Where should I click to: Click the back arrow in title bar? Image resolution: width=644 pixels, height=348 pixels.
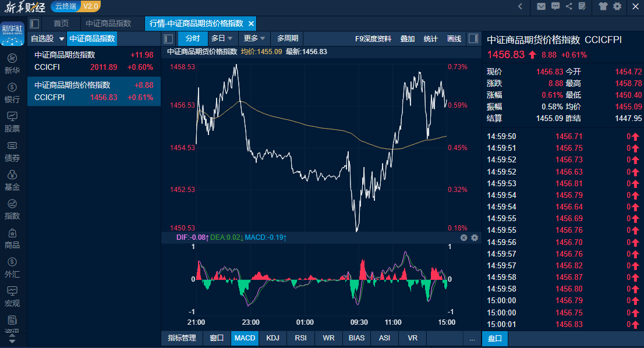click(521, 6)
